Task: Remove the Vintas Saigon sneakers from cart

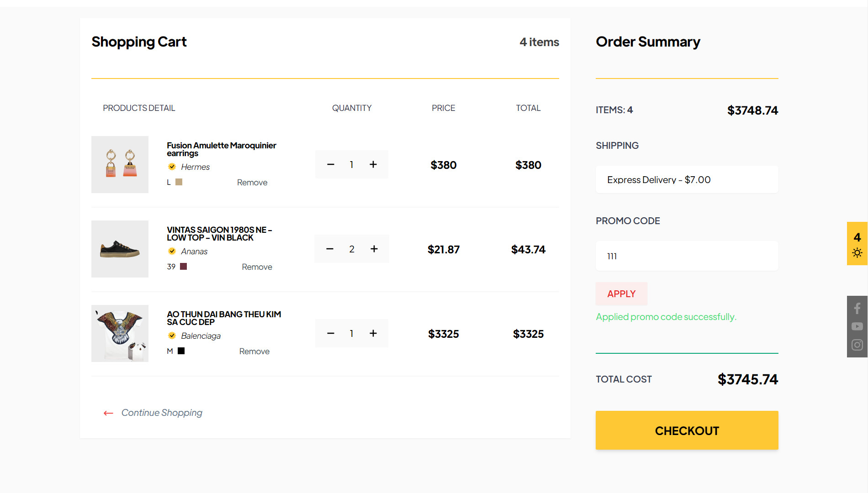Action: coord(257,267)
